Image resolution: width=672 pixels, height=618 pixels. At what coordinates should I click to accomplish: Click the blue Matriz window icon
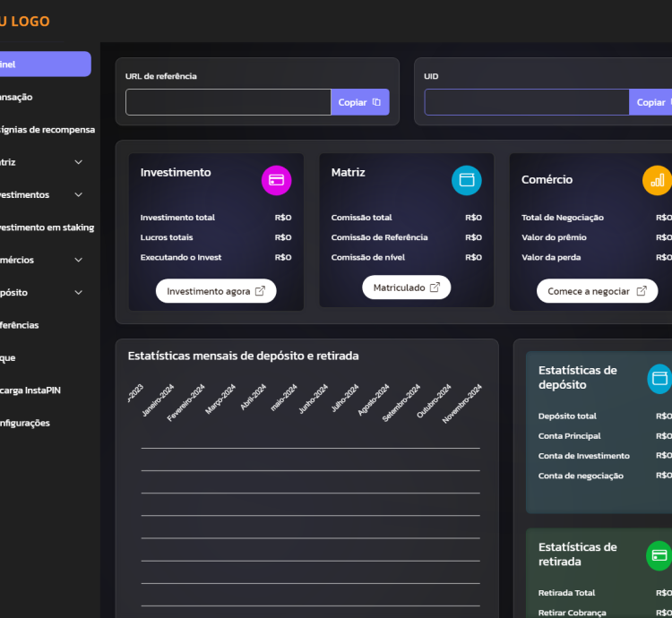(466, 180)
